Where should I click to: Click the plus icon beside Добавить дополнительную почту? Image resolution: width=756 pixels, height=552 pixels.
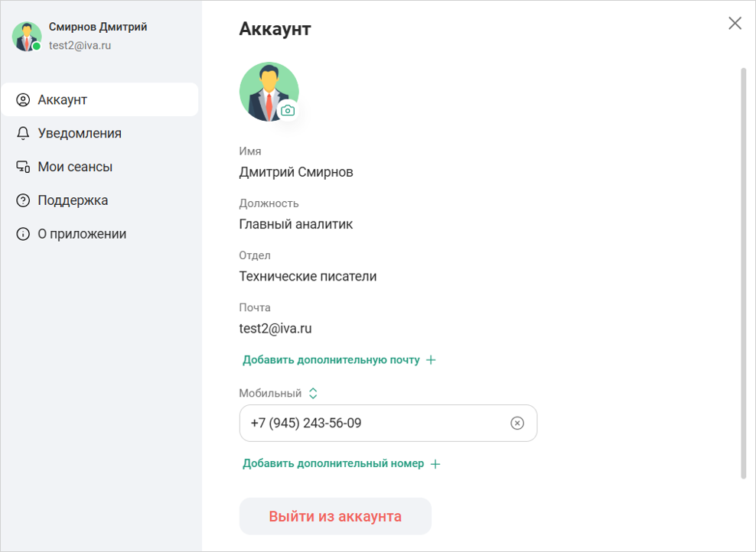tap(433, 359)
